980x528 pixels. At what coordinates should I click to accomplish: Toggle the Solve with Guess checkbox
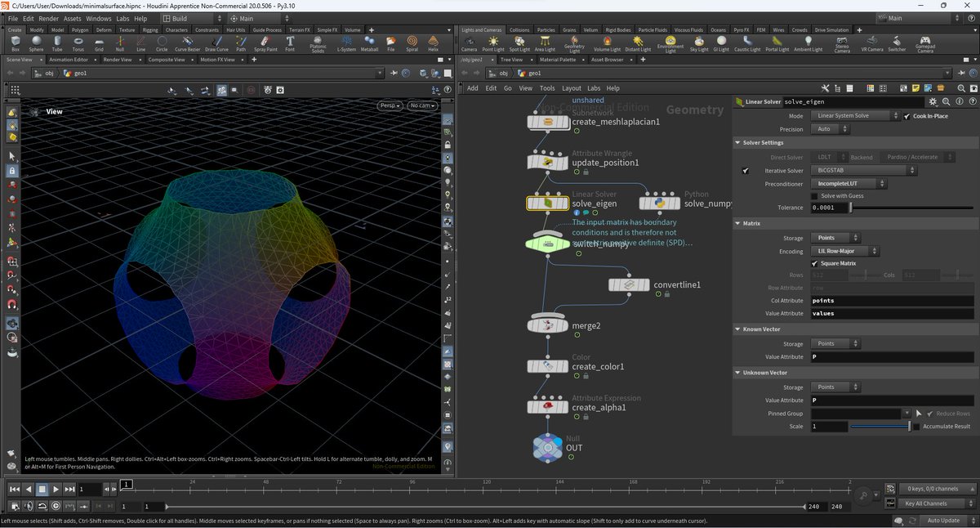coord(814,196)
